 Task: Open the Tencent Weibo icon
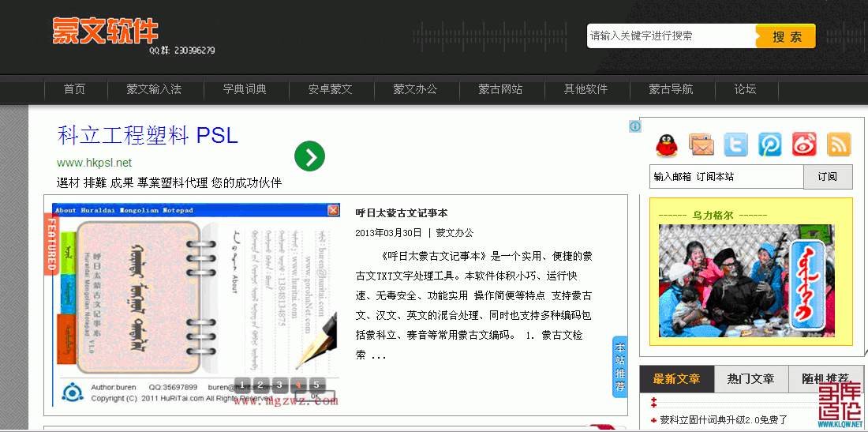(770, 145)
